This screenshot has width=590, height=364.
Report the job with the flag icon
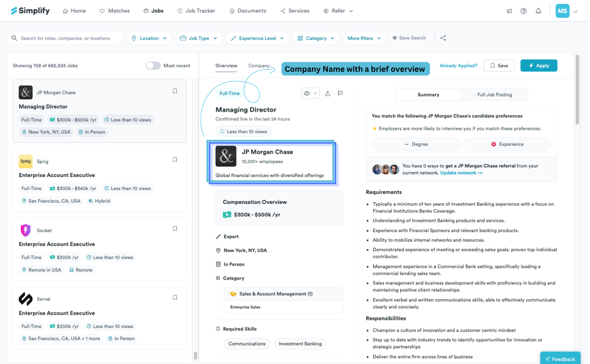341,94
